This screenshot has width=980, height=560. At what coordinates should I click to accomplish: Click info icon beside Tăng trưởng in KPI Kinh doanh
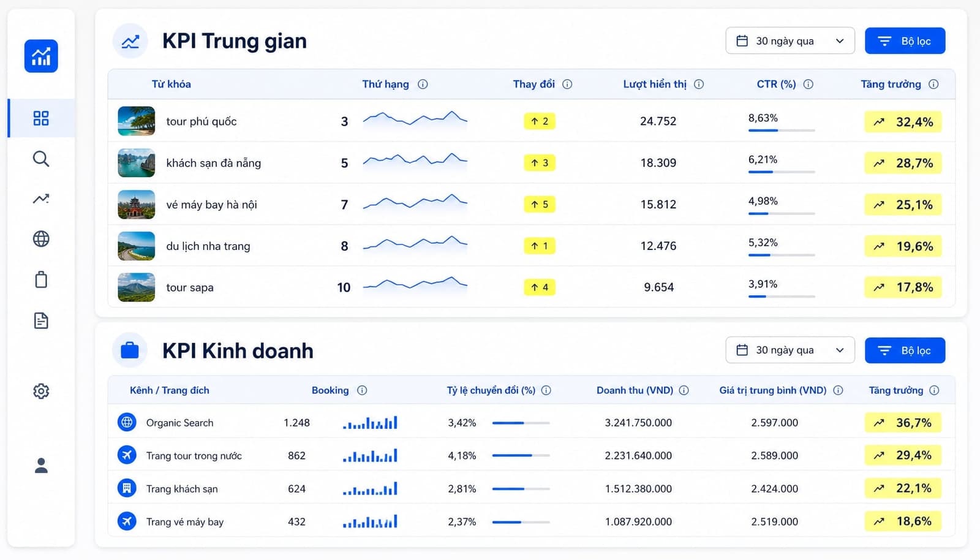[934, 390]
